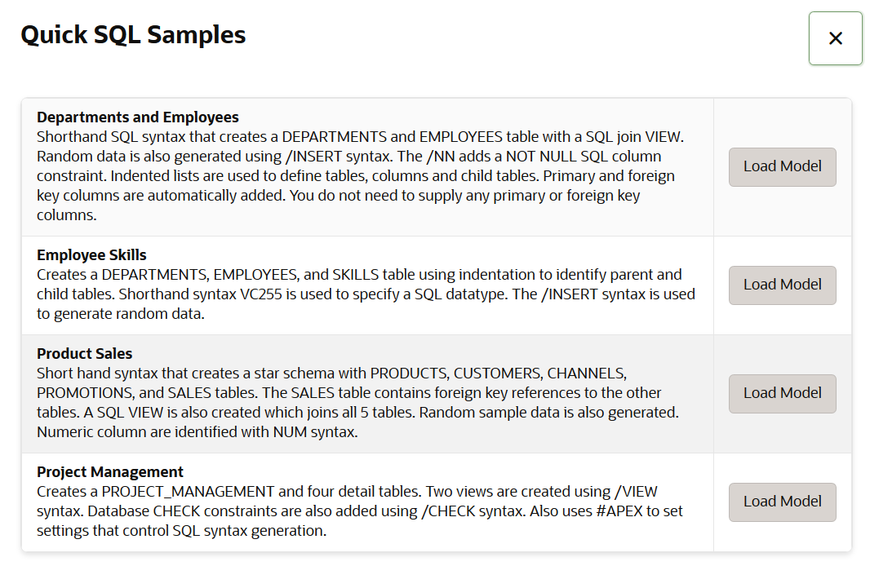The height and width of the screenshot is (588, 870).
Task: Click the Project Management description text
Action: click(x=359, y=511)
